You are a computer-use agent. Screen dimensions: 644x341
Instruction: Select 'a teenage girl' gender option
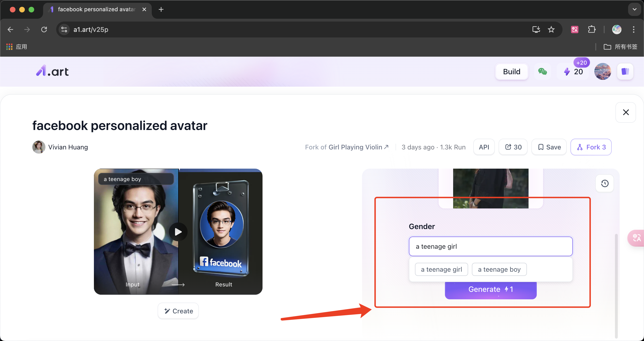(441, 269)
